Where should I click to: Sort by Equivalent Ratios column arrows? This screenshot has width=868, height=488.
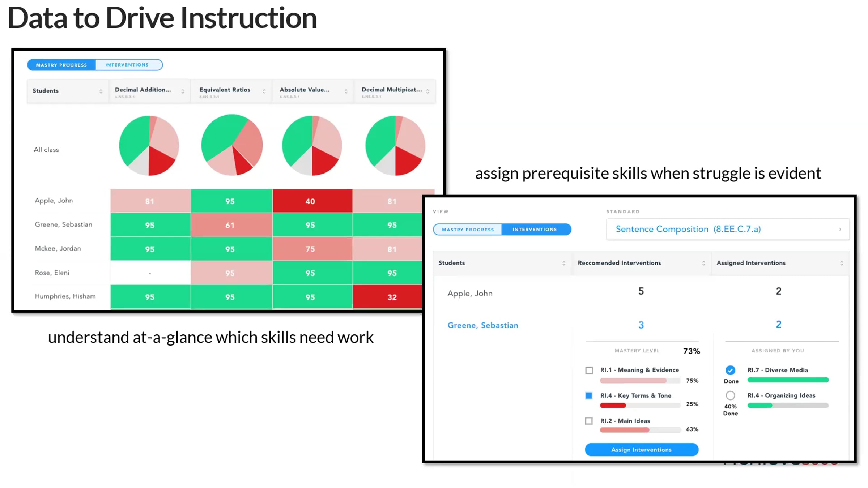(x=264, y=91)
